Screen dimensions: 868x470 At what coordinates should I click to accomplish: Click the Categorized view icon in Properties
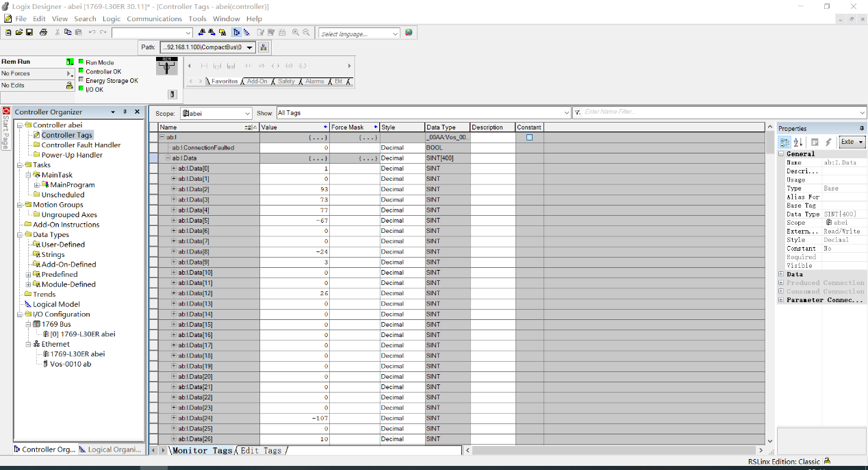pos(784,142)
